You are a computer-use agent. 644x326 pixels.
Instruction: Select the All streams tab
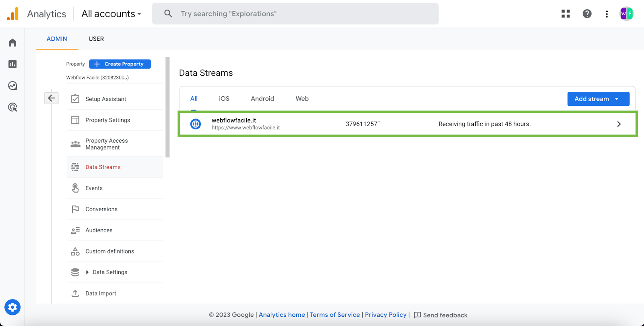[194, 99]
